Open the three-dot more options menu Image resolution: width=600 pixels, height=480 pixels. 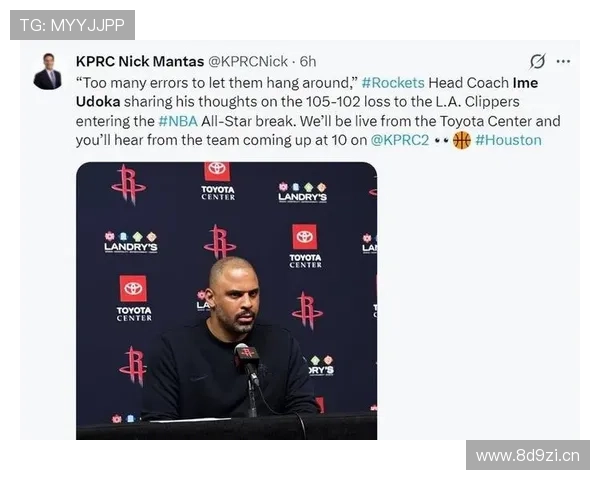(x=563, y=61)
